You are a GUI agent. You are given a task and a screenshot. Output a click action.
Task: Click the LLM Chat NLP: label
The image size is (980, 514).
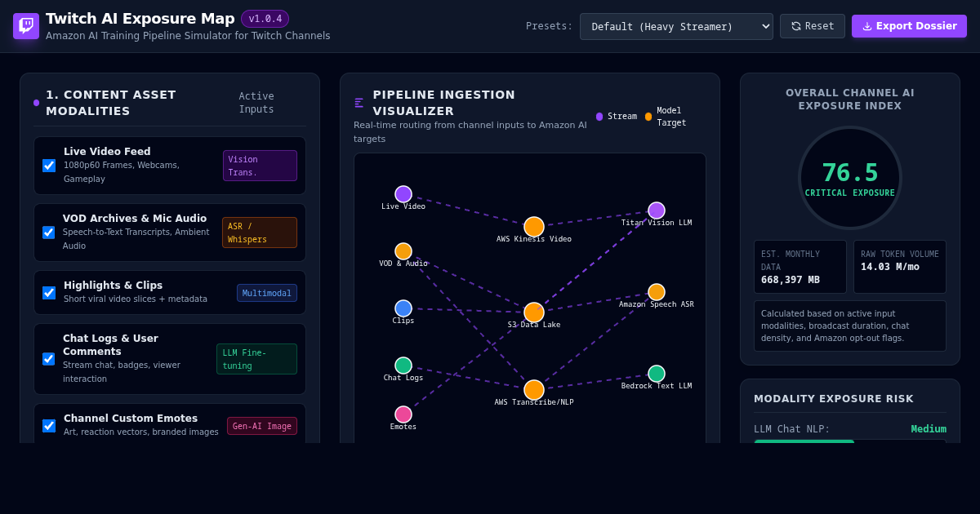[792, 429]
